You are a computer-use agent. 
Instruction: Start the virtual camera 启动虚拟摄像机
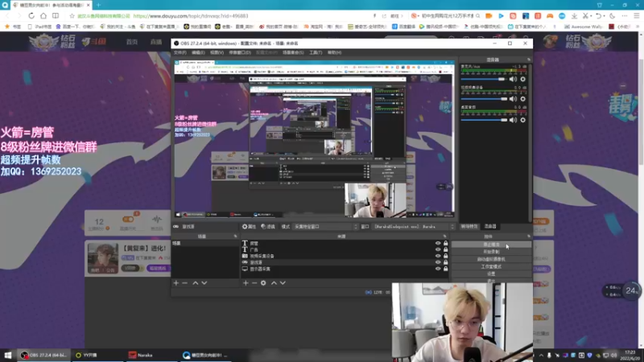click(x=491, y=259)
